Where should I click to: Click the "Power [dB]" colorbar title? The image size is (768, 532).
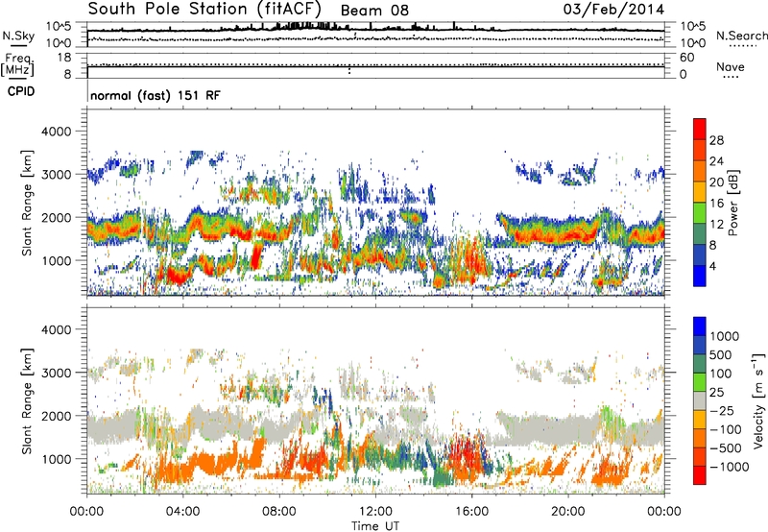pyautogui.click(x=733, y=203)
